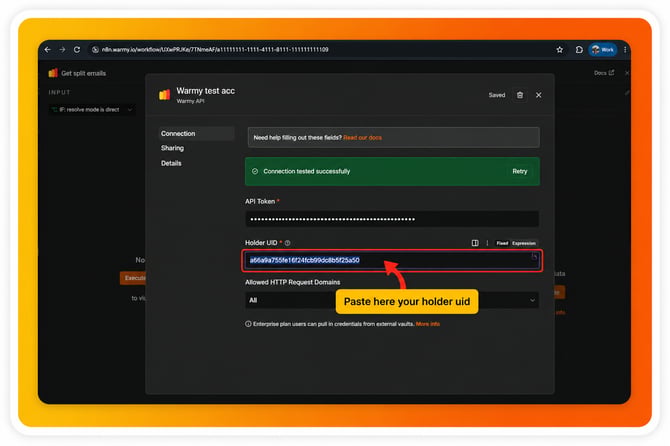
Task: Click the Get split emails node title
Action: click(x=83, y=73)
